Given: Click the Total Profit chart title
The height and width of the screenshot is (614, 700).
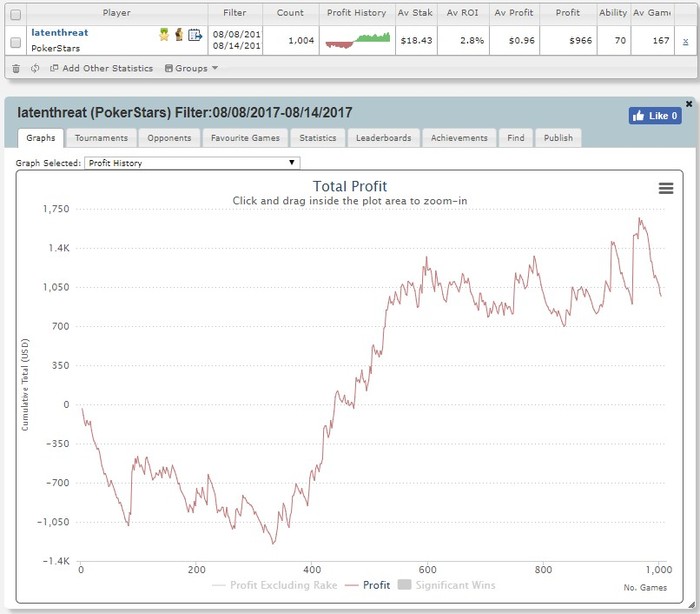Looking at the screenshot, I should pyautogui.click(x=350, y=186).
